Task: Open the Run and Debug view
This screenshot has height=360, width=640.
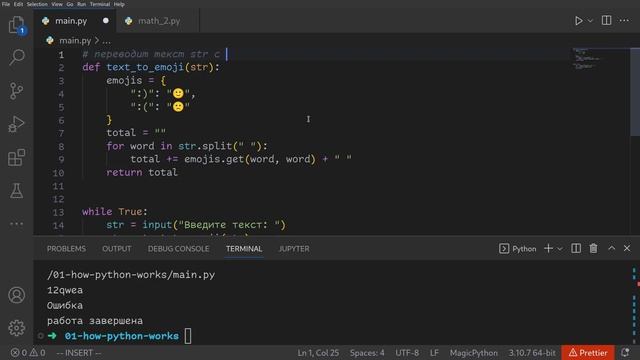Action: (x=16, y=124)
